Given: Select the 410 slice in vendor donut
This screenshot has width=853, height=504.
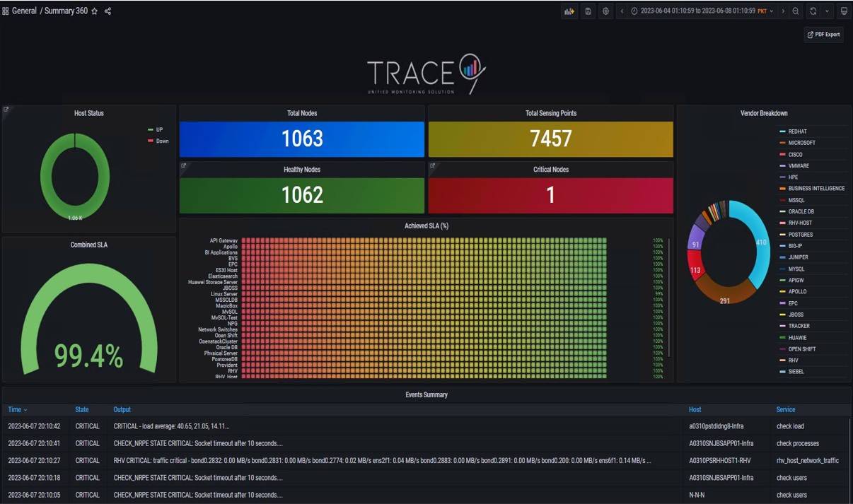Looking at the screenshot, I should (761, 242).
